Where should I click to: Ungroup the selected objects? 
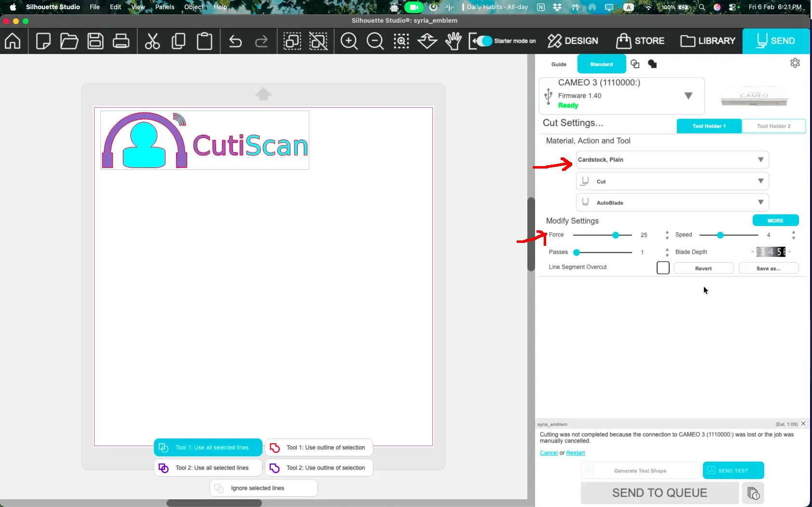[318, 41]
